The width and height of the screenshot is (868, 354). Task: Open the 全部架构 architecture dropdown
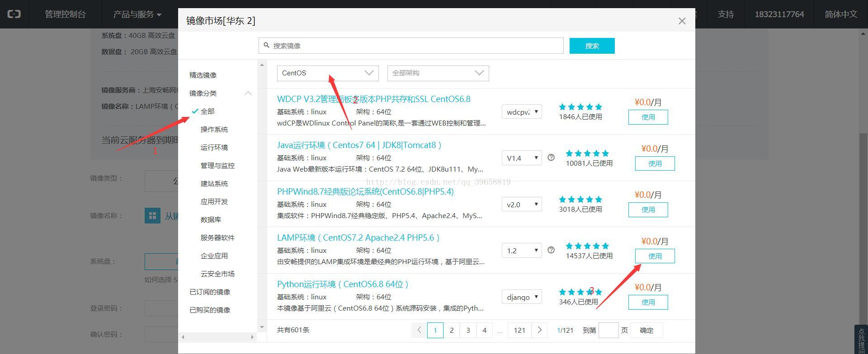click(x=438, y=73)
